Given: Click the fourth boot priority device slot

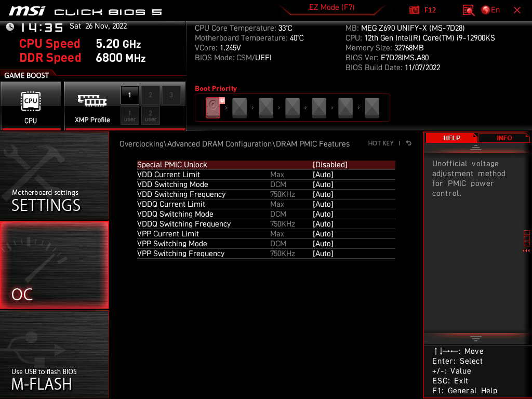Looking at the screenshot, I should click(292, 108).
